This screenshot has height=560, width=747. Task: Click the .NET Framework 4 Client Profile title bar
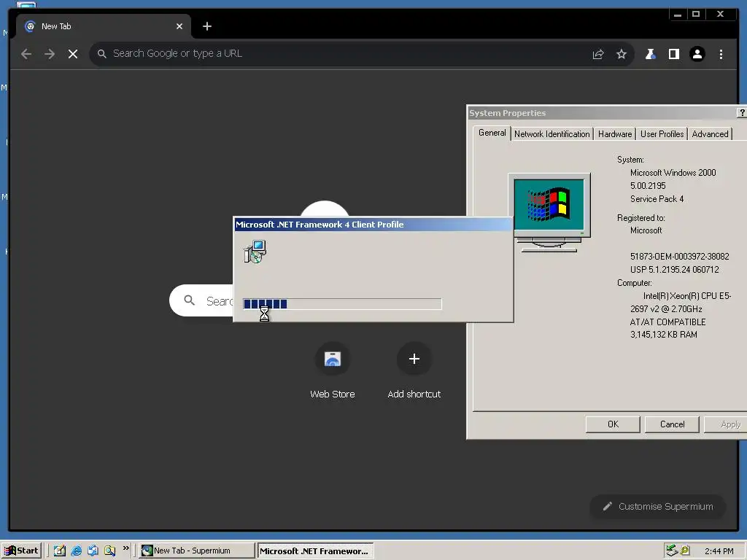373,225
